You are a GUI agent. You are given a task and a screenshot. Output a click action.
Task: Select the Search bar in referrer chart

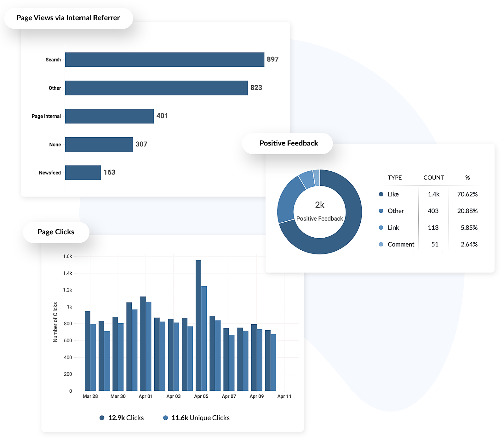coord(164,60)
